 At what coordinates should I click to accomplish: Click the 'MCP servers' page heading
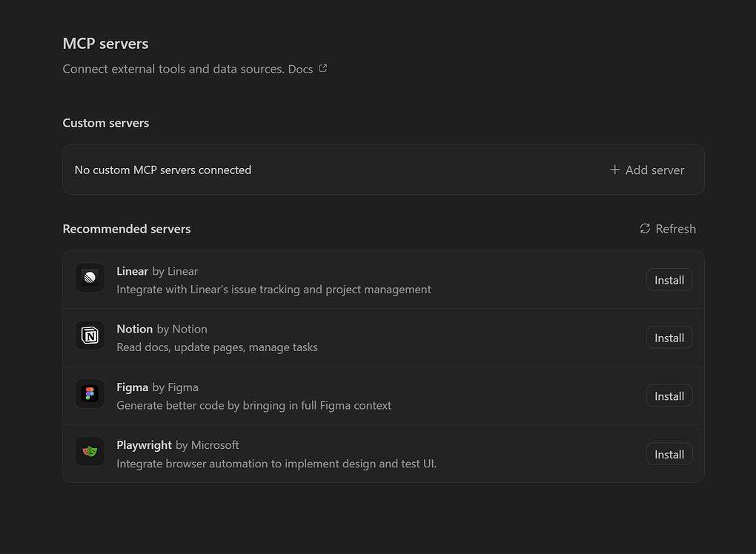pyautogui.click(x=105, y=44)
